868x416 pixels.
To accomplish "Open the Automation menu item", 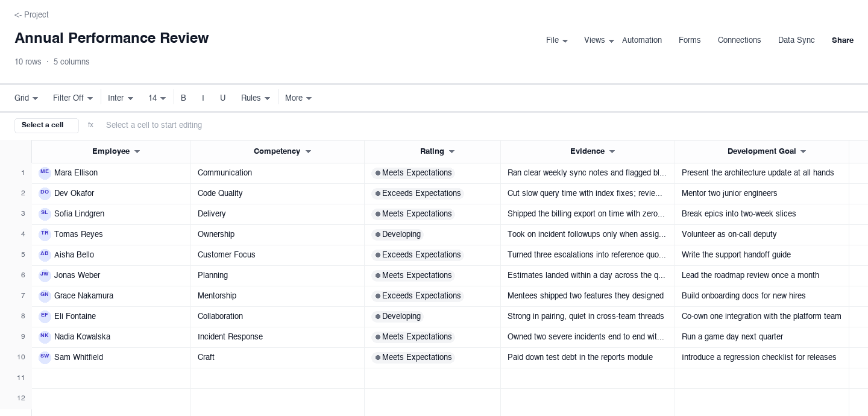I will (642, 40).
